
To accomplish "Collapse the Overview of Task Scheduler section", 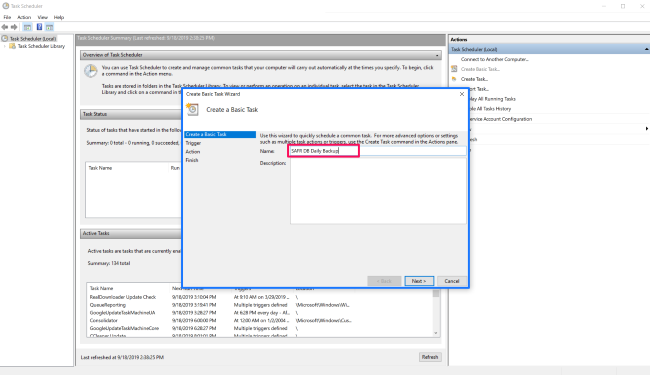I will [x=437, y=55].
